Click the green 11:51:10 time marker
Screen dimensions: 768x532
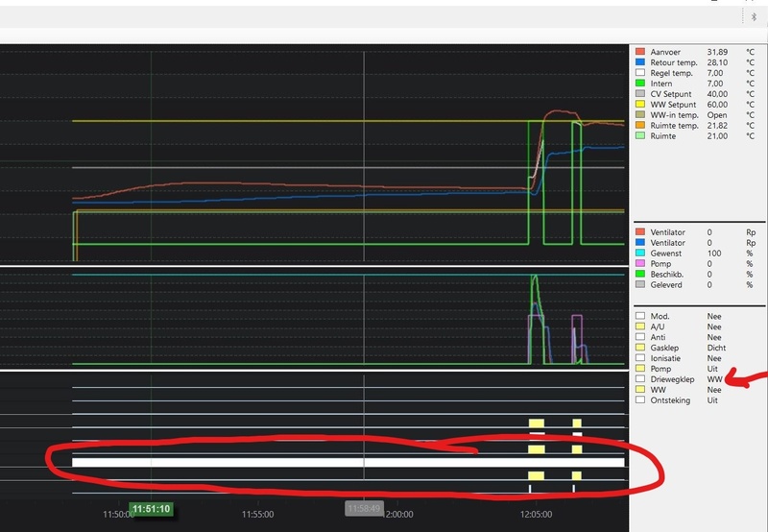(152, 509)
